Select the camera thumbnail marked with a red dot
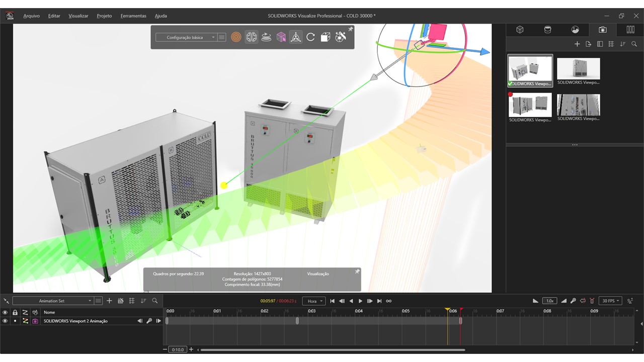This screenshot has height=362, width=644. coord(530,107)
